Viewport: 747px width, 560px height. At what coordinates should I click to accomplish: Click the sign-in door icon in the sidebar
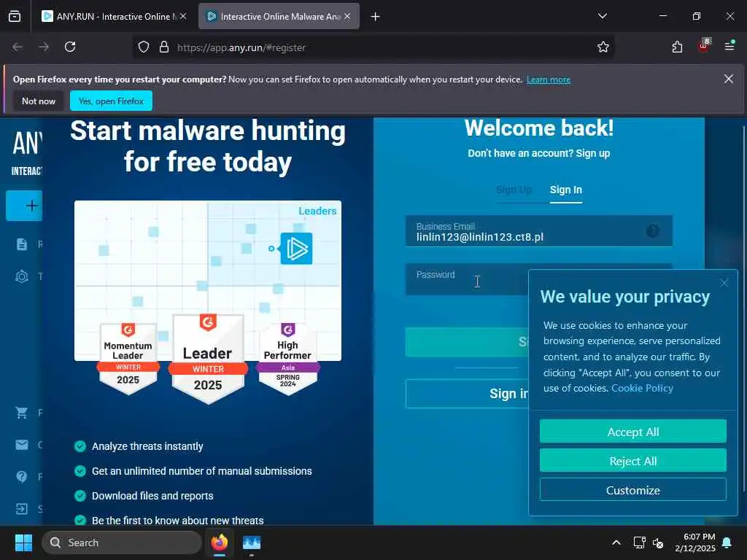[x=22, y=509]
